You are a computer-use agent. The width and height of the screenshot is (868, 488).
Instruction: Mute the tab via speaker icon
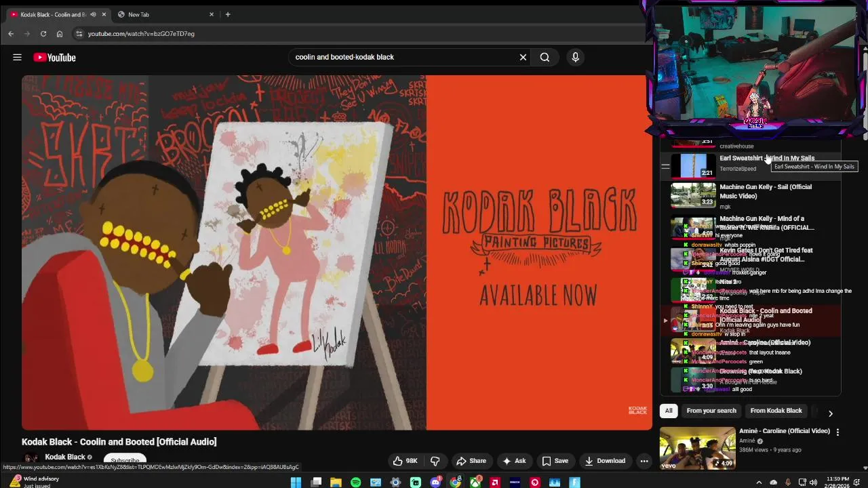pyautogui.click(x=93, y=14)
